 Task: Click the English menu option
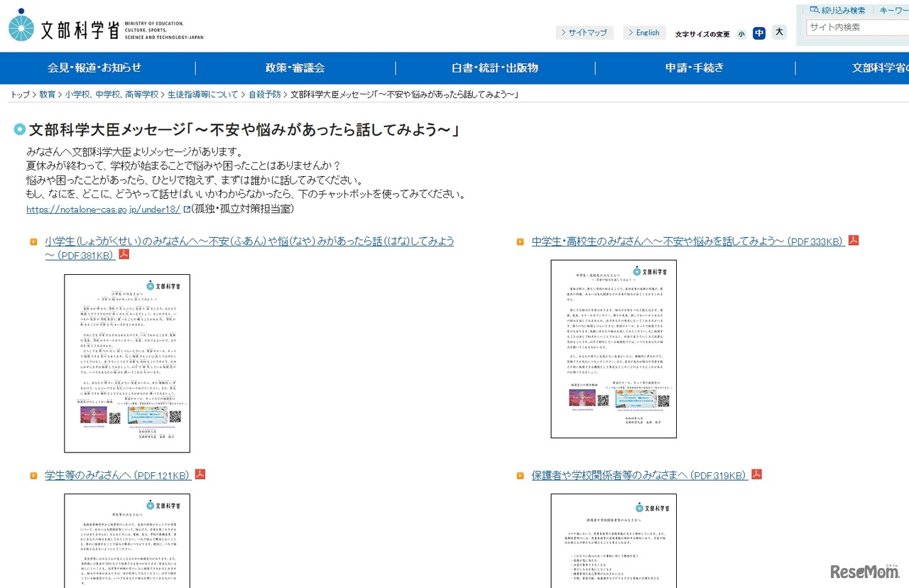tap(643, 32)
